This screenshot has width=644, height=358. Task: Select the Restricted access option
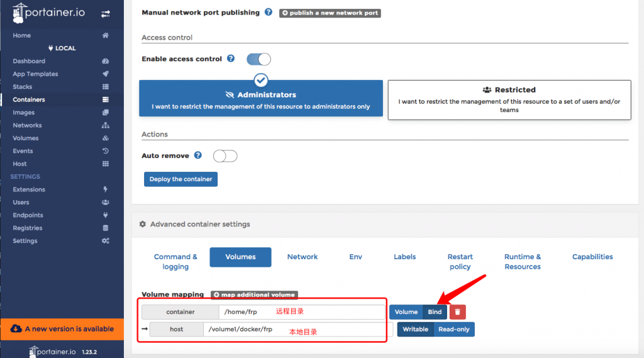coord(509,99)
